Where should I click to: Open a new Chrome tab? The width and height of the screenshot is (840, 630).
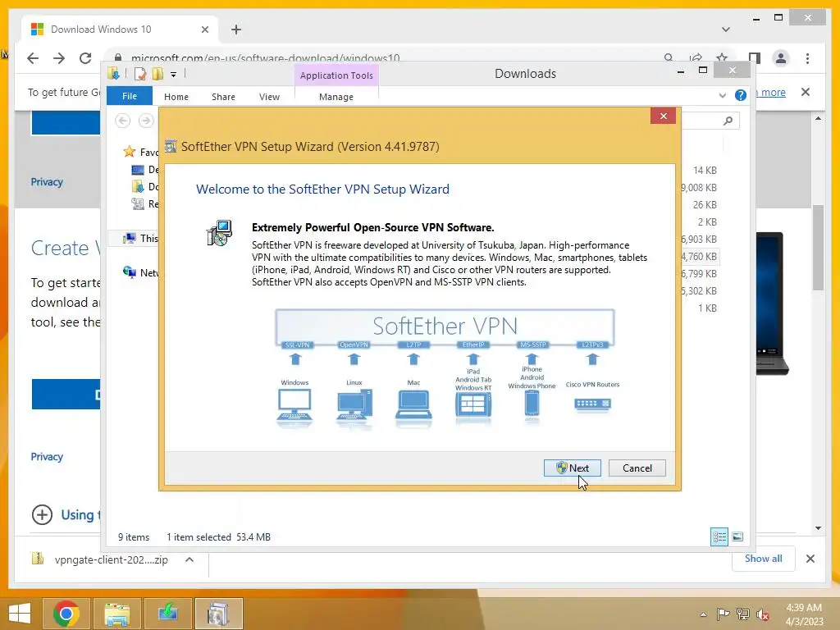[236, 30]
